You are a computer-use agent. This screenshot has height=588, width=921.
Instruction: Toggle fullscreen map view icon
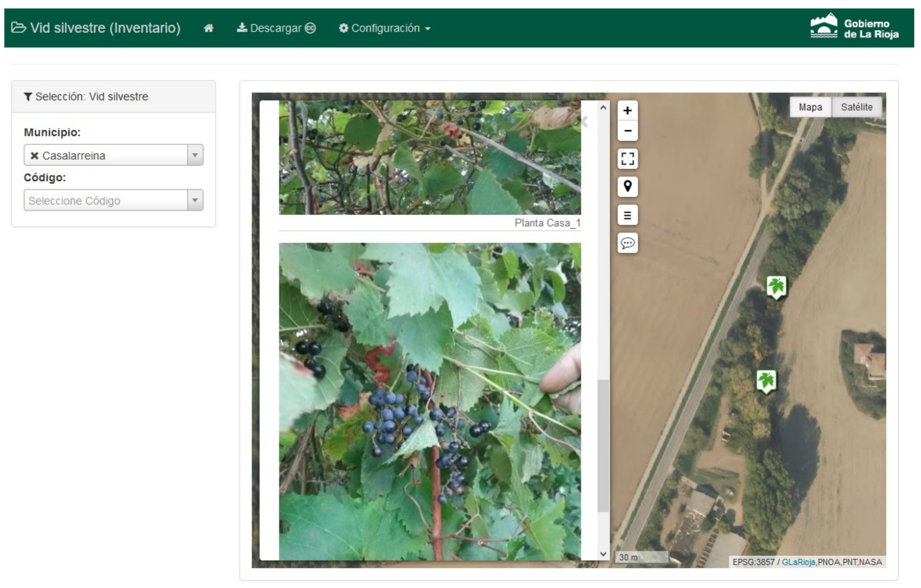pos(627,159)
